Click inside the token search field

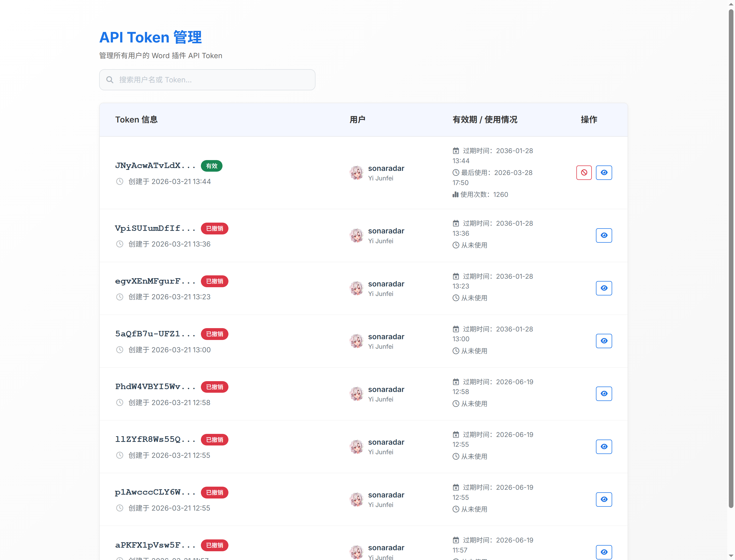207,80
